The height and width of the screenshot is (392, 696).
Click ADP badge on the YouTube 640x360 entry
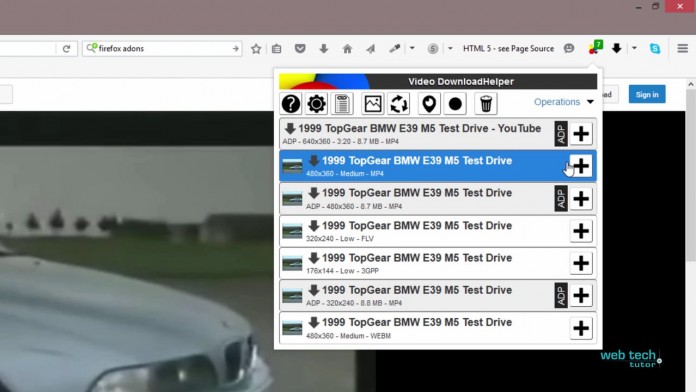coord(561,134)
